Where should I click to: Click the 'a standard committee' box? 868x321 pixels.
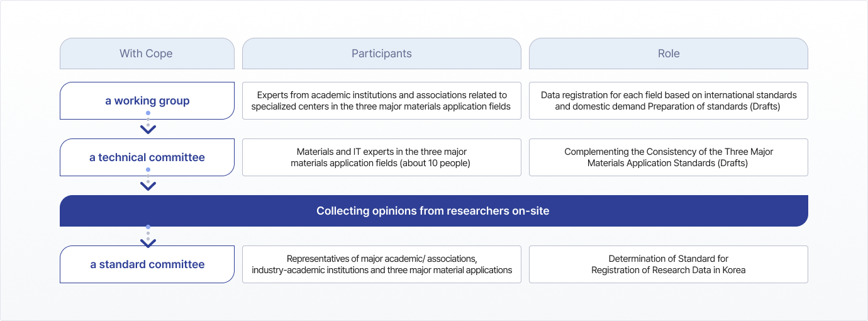[147, 264]
